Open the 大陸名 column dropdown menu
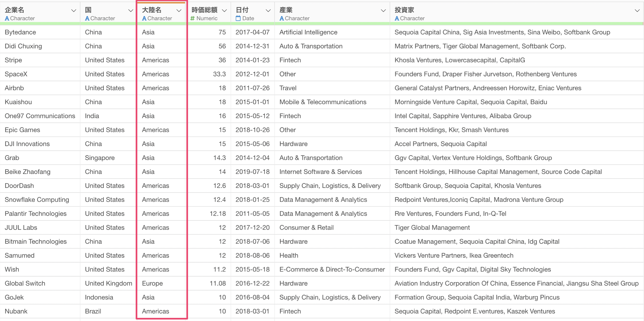Image resolution: width=644 pixels, height=321 pixels. point(179,10)
